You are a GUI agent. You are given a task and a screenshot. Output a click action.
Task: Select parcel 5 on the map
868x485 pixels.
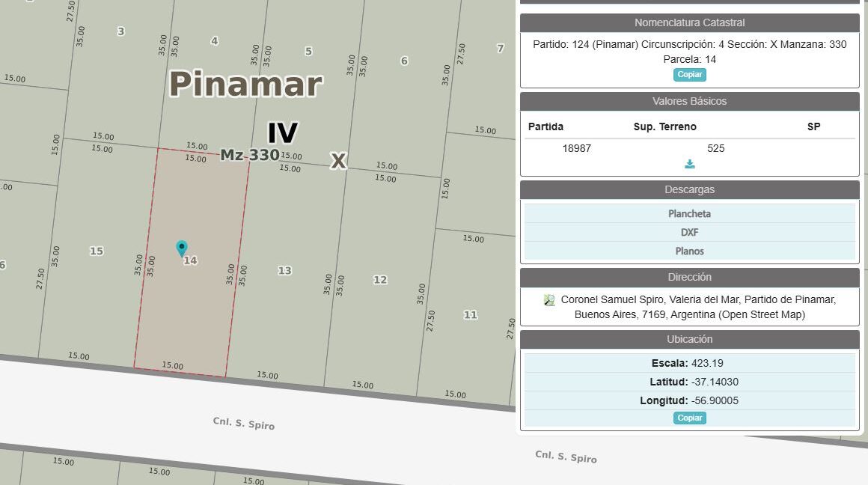(309, 51)
